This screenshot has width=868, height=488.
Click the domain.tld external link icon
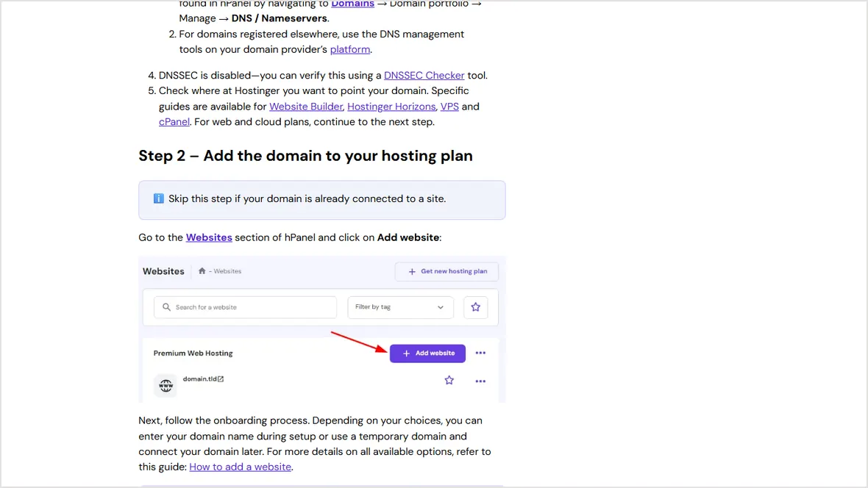221,379
